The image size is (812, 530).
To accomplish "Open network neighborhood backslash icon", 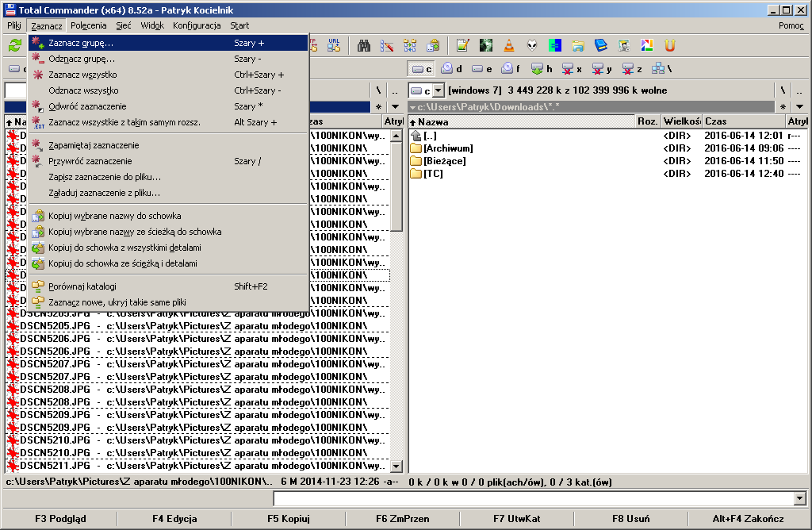I will (x=662, y=69).
